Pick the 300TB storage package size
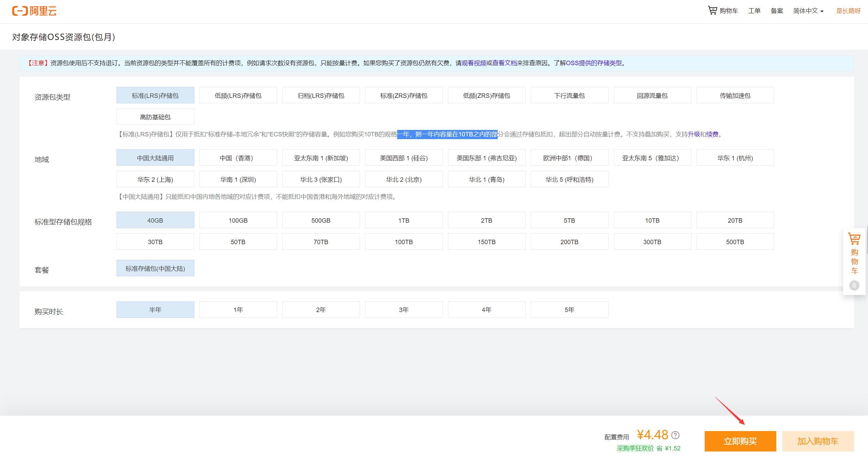 652,242
